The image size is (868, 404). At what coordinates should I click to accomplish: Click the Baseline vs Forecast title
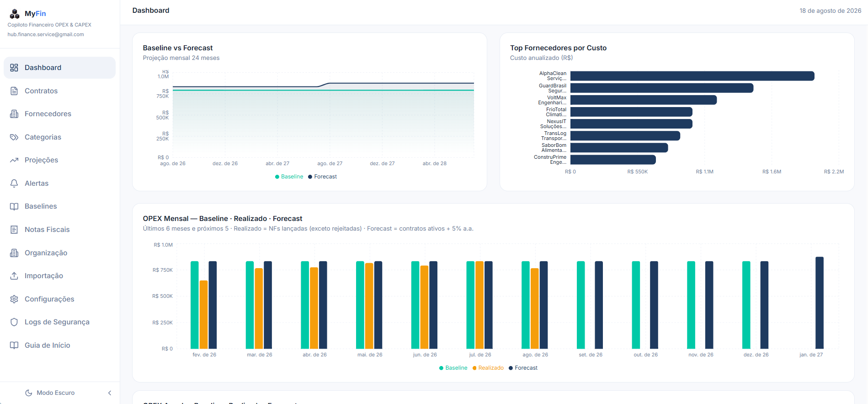click(x=178, y=48)
